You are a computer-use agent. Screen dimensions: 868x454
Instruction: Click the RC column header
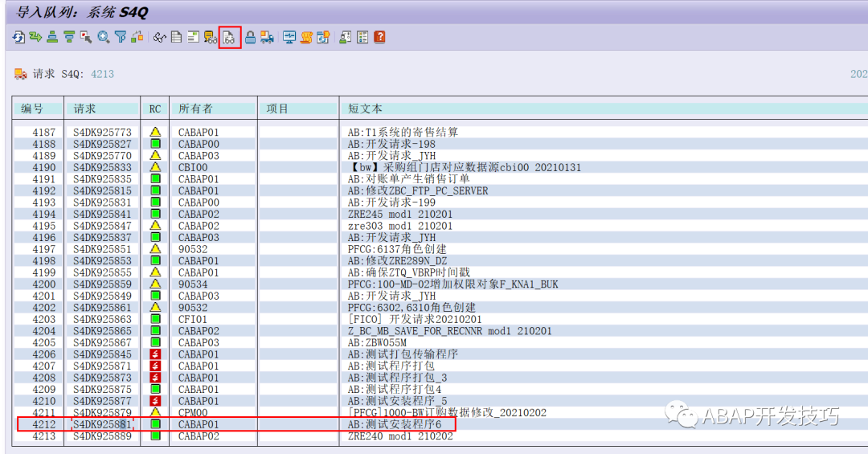click(x=155, y=109)
